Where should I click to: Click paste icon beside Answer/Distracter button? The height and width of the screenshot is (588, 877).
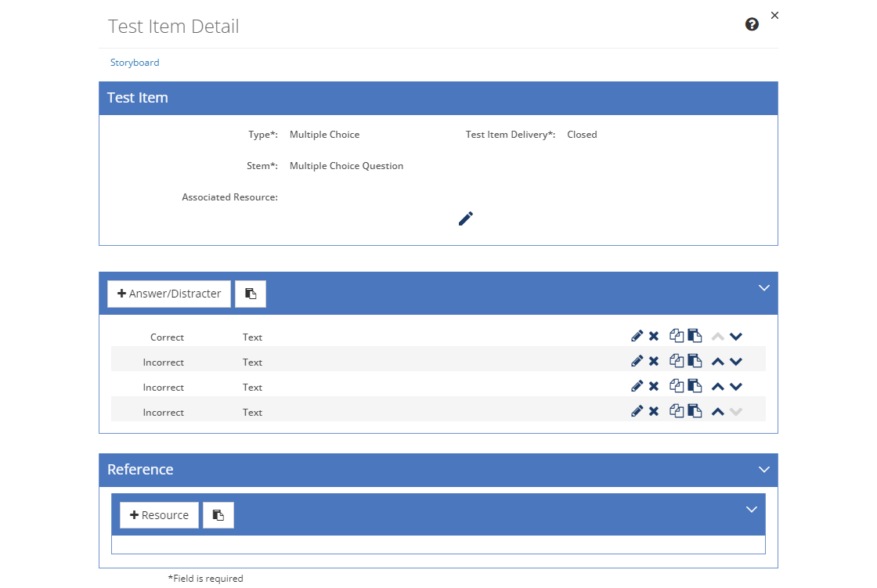tap(251, 294)
